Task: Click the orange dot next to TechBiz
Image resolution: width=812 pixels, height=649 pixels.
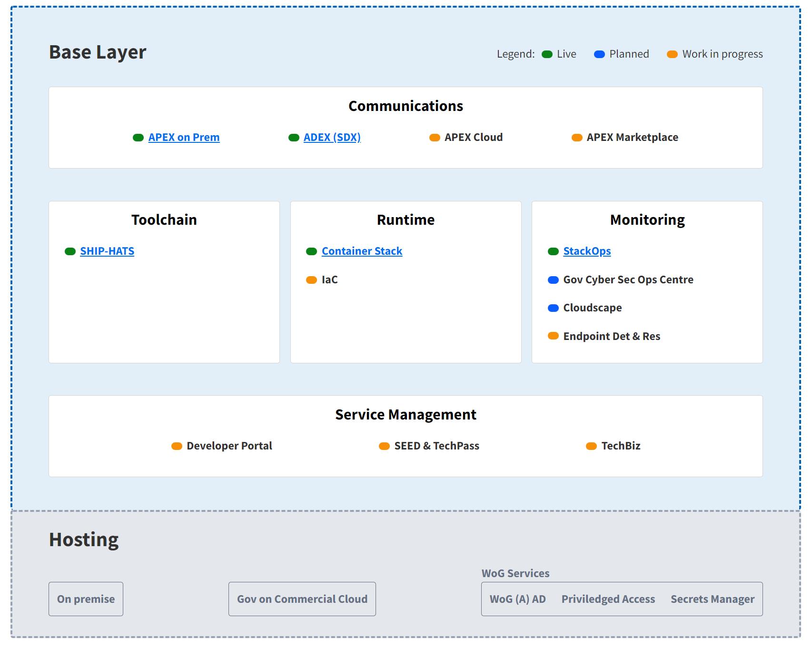Action: click(x=591, y=446)
